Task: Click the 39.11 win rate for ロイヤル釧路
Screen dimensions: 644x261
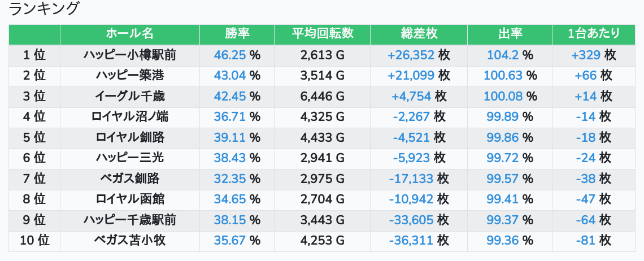Action: tap(229, 137)
